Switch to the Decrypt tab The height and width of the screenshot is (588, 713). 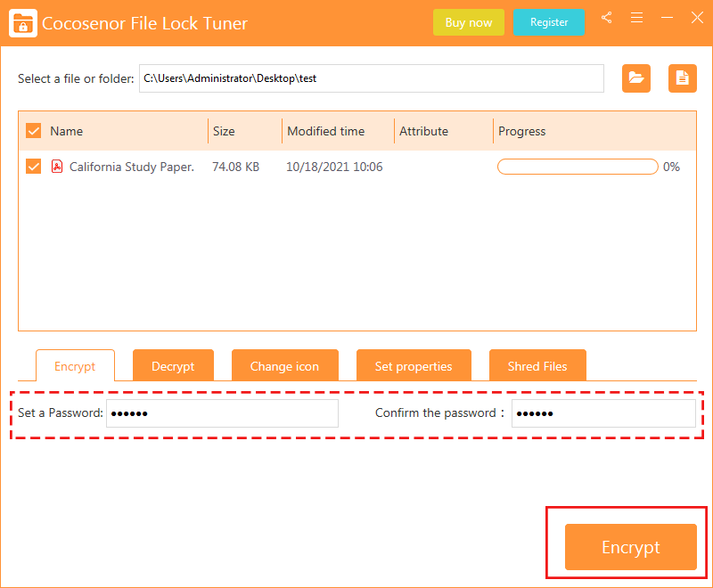tap(173, 365)
